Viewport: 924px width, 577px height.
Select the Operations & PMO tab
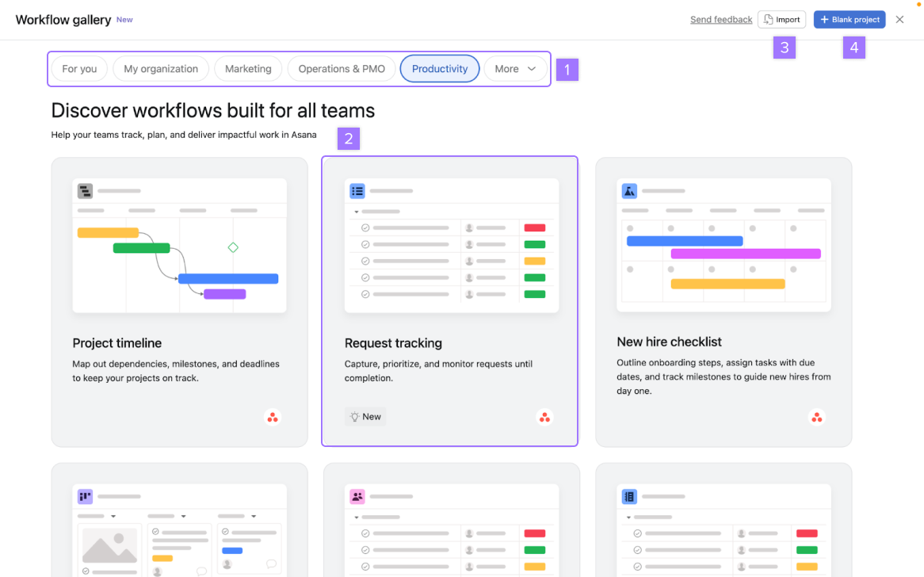pyautogui.click(x=342, y=69)
